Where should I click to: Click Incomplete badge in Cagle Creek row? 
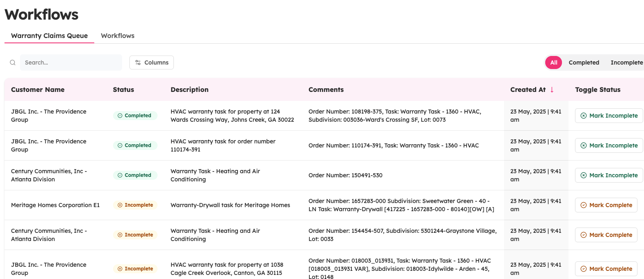[x=135, y=269]
